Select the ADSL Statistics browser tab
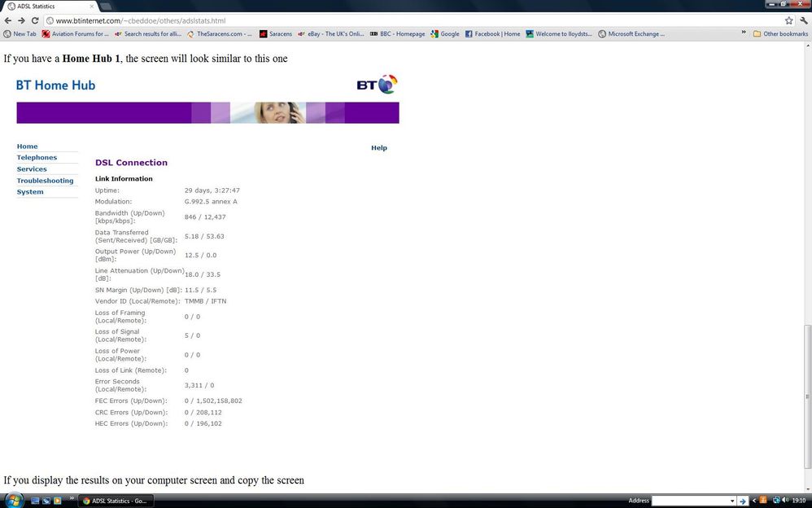The width and height of the screenshot is (812, 508). click(50, 7)
